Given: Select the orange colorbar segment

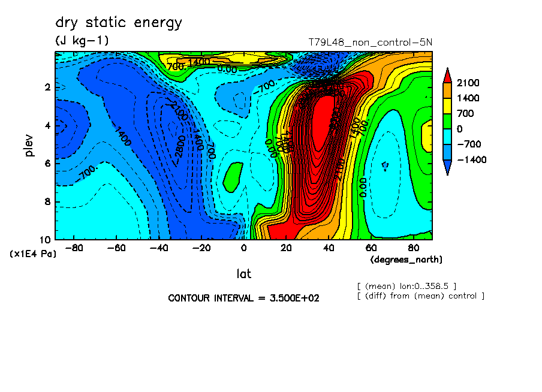Looking at the screenshot, I should (x=448, y=90).
